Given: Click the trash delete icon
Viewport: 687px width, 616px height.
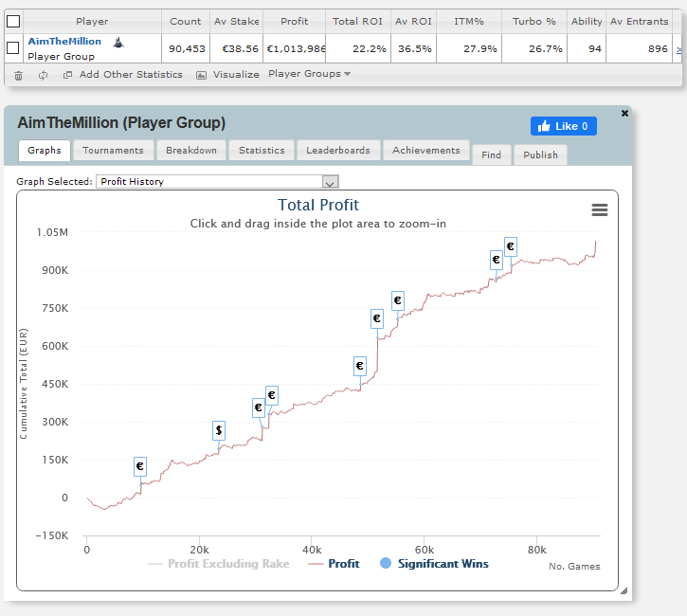Looking at the screenshot, I should [18, 76].
